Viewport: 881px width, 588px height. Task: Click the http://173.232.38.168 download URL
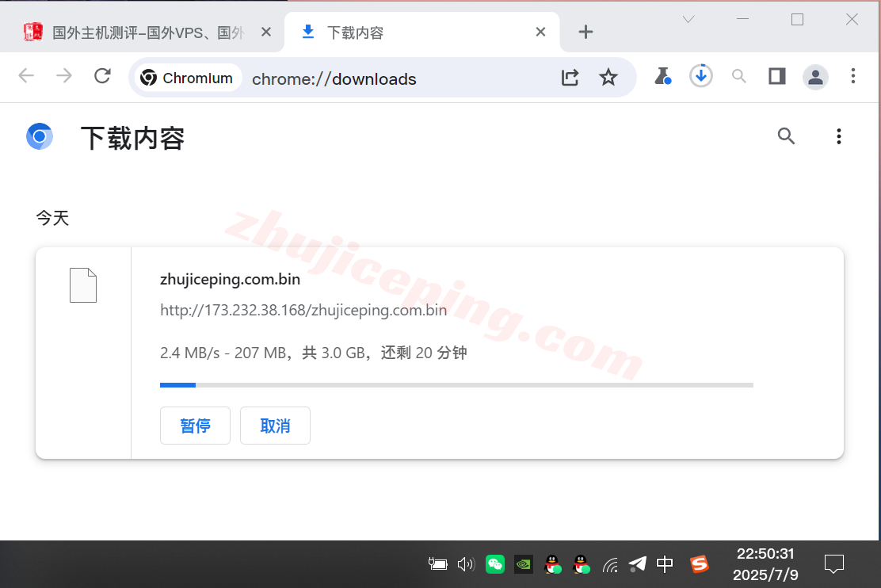point(303,311)
